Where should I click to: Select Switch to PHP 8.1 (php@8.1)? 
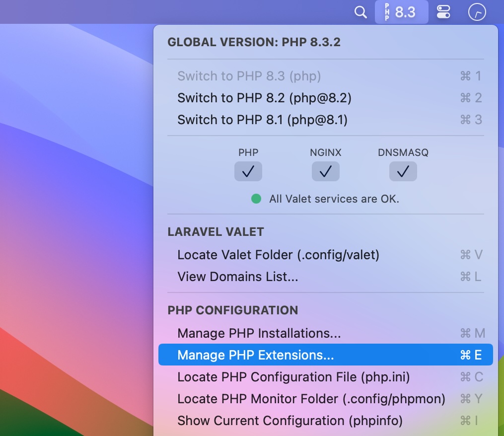(326, 120)
